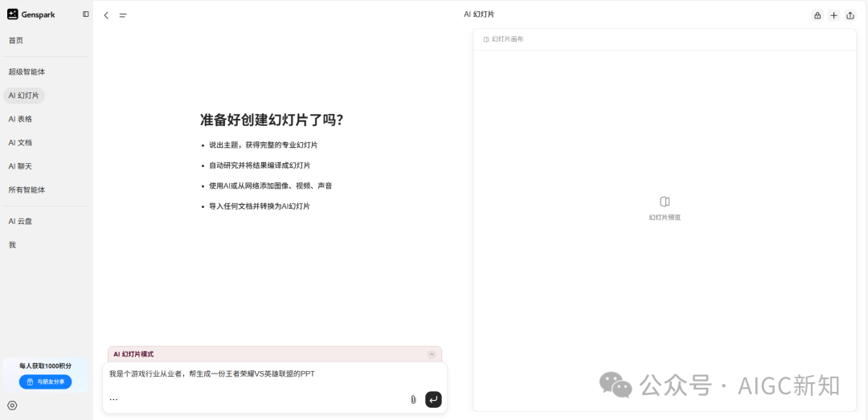This screenshot has height=420, width=868.
Task: Open AI 云盘 in the sidebar
Action: click(x=20, y=222)
